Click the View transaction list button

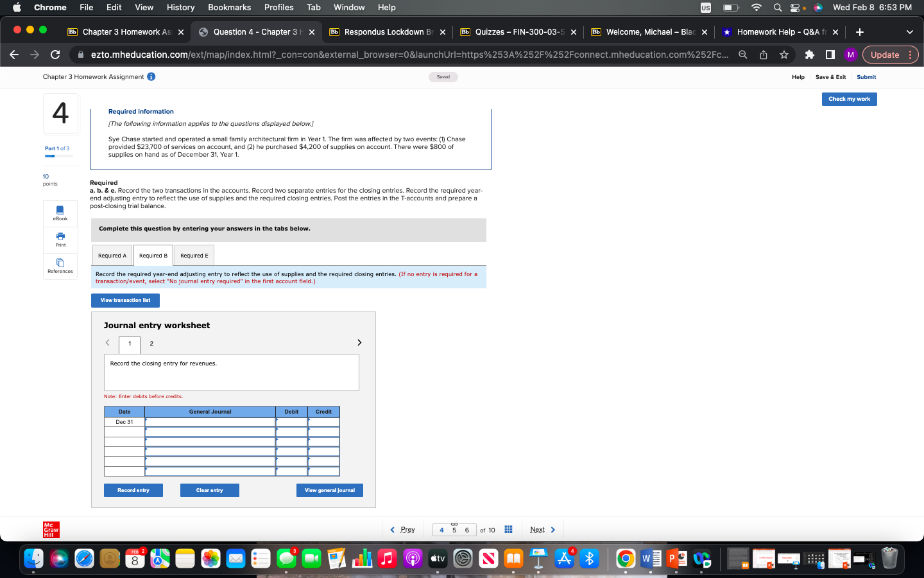125,300
